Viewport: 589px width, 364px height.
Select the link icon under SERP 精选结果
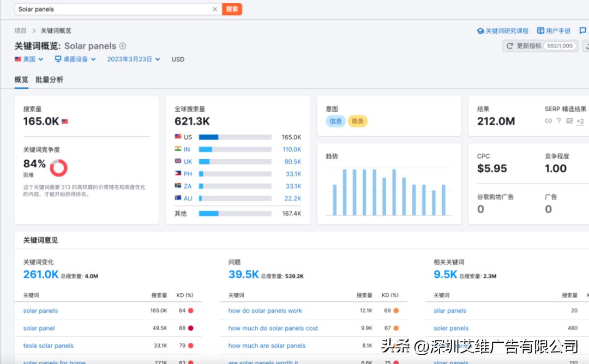click(x=550, y=121)
